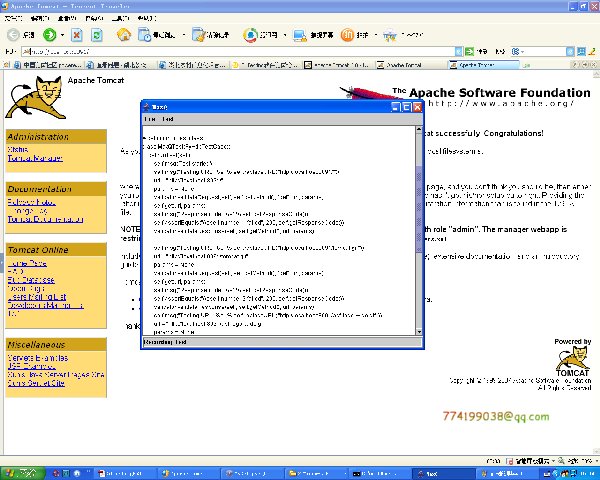The height and width of the screenshot is (480, 600).
Task: Click the red X Stop icon
Action: (x=77, y=35)
